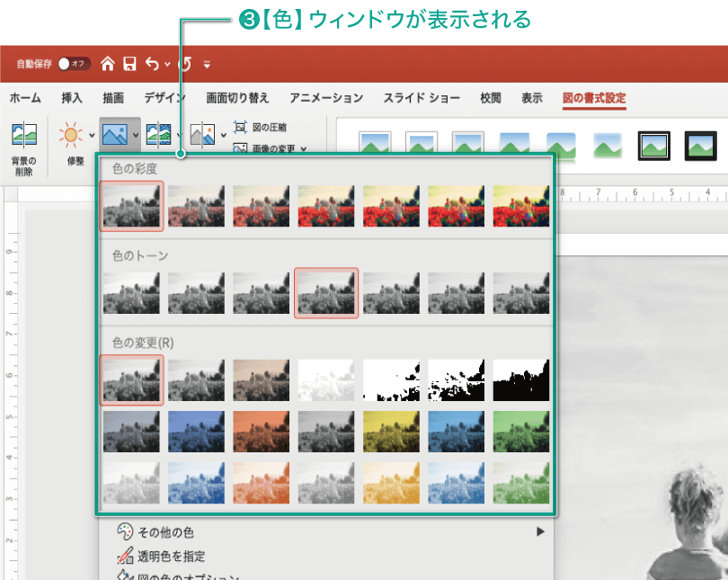
Task: Select the fully desaturated thumbnail under 色の彩度
Action: coord(131,206)
